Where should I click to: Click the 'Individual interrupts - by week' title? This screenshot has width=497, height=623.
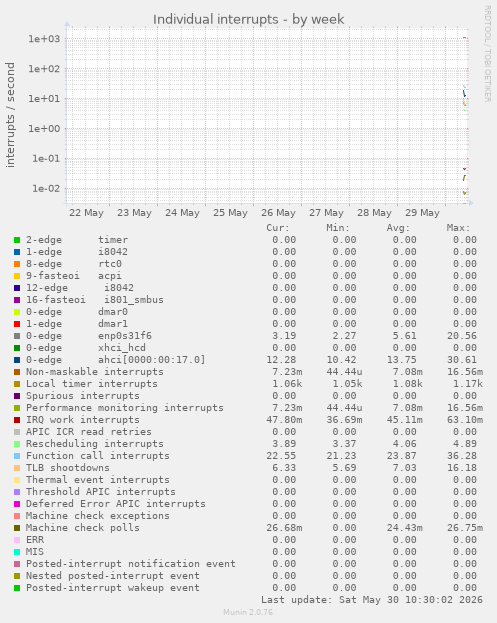(x=248, y=19)
